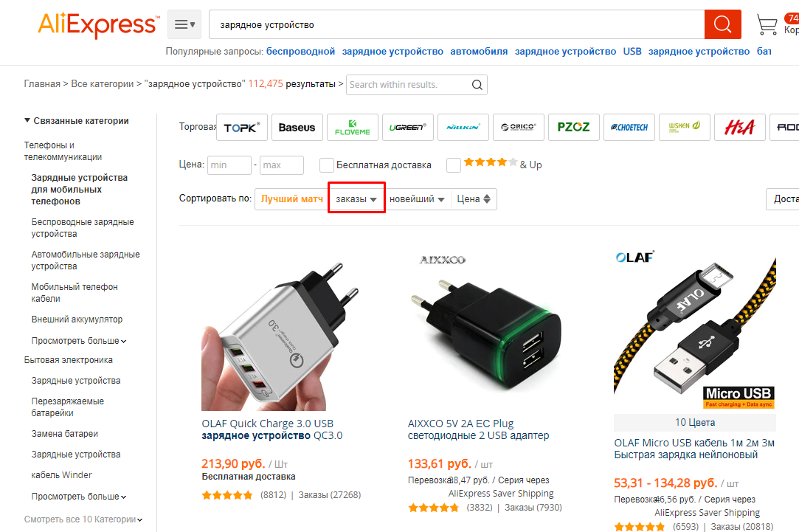Open the заказы sort dropdown
The image size is (799, 532).
click(x=356, y=199)
